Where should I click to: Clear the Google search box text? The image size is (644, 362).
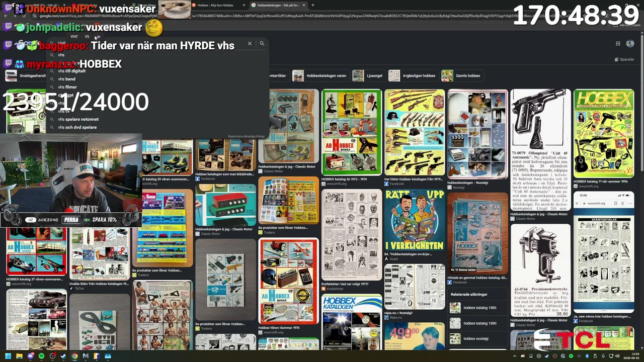pyautogui.click(x=250, y=44)
